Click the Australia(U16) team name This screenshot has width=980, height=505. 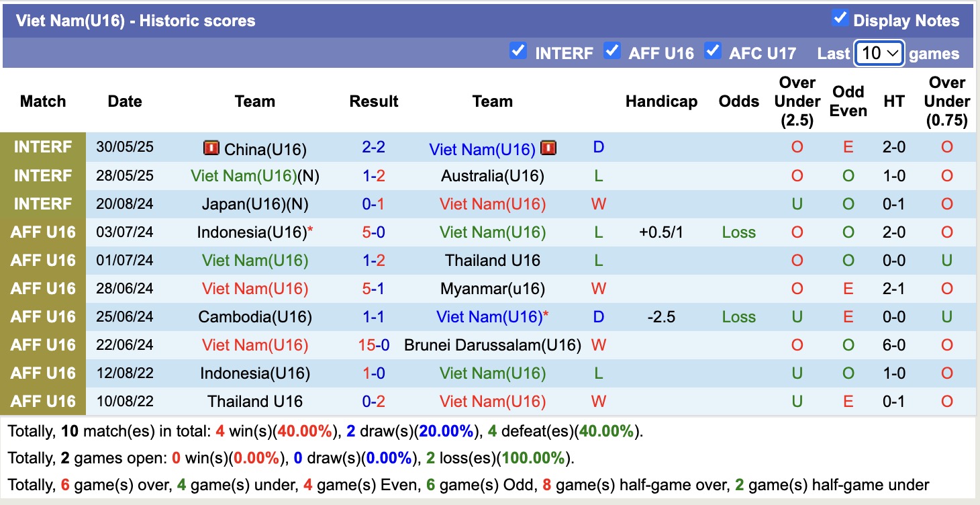pos(492,176)
